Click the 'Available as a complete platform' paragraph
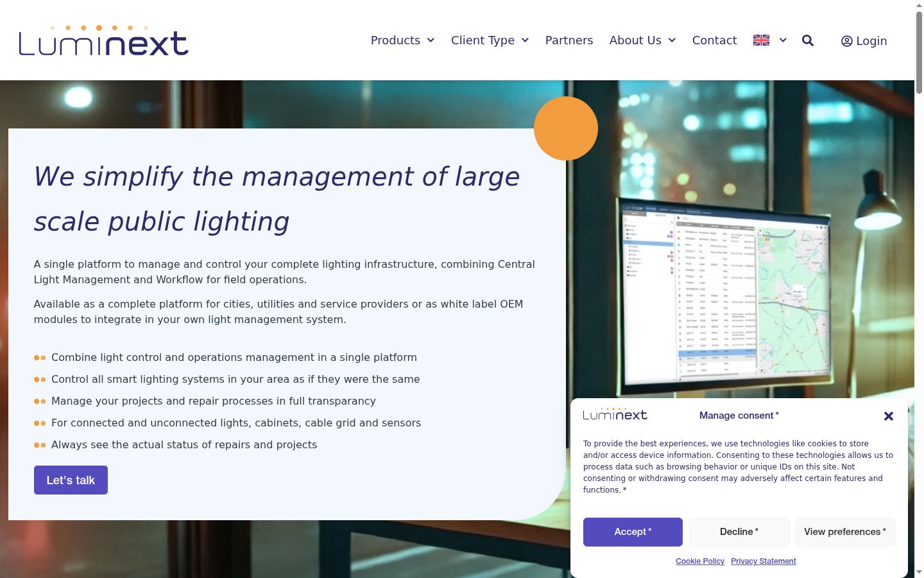 (278, 312)
